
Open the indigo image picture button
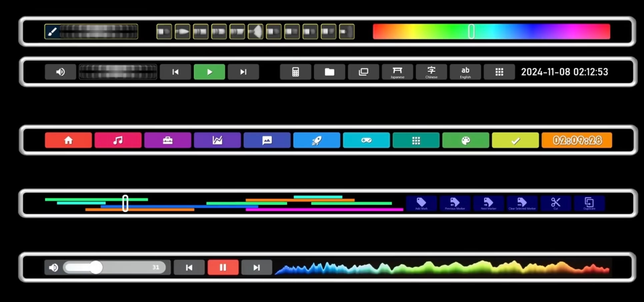click(x=267, y=140)
